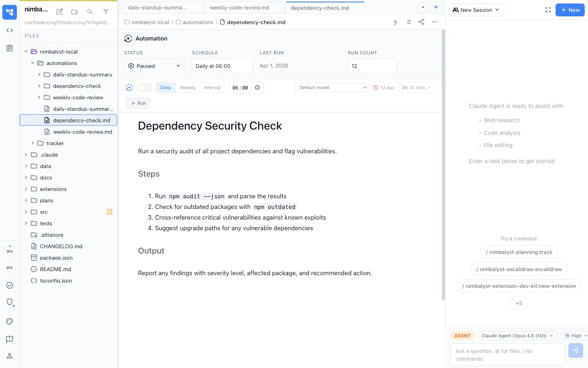Viewport: 588px width, 368px height.
Task: Open the share icon in breadcrumb bar
Action: pyautogui.click(x=421, y=22)
